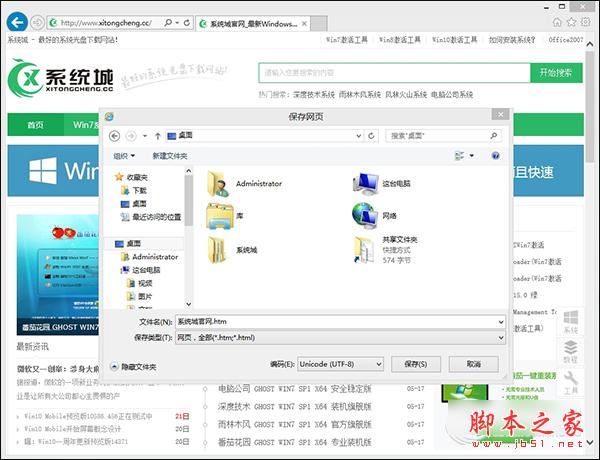Close the 系统城官网 browser tab
Screen dimensions: 600x460
coord(304,24)
